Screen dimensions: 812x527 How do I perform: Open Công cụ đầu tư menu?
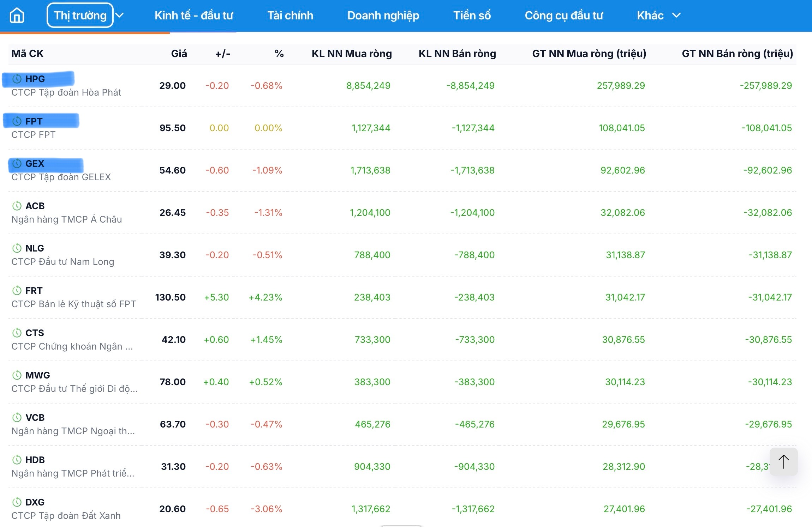coord(563,16)
